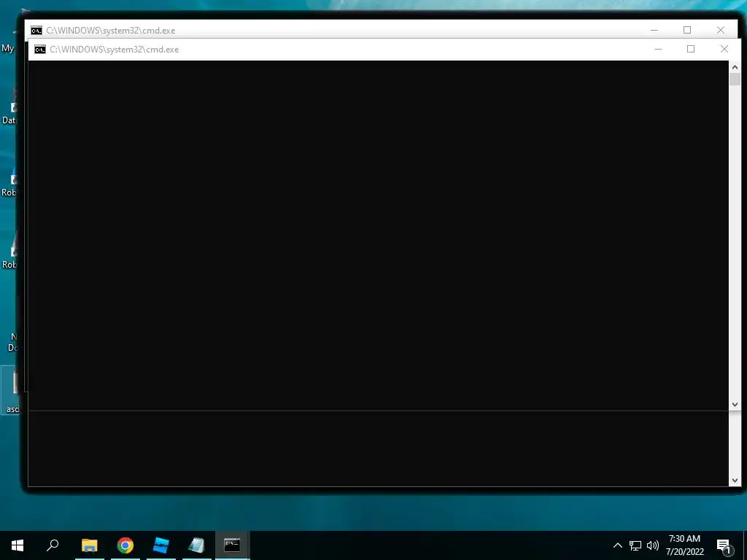
Task: Open system menu icon of back cmd window
Action: [x=36, y=31]
